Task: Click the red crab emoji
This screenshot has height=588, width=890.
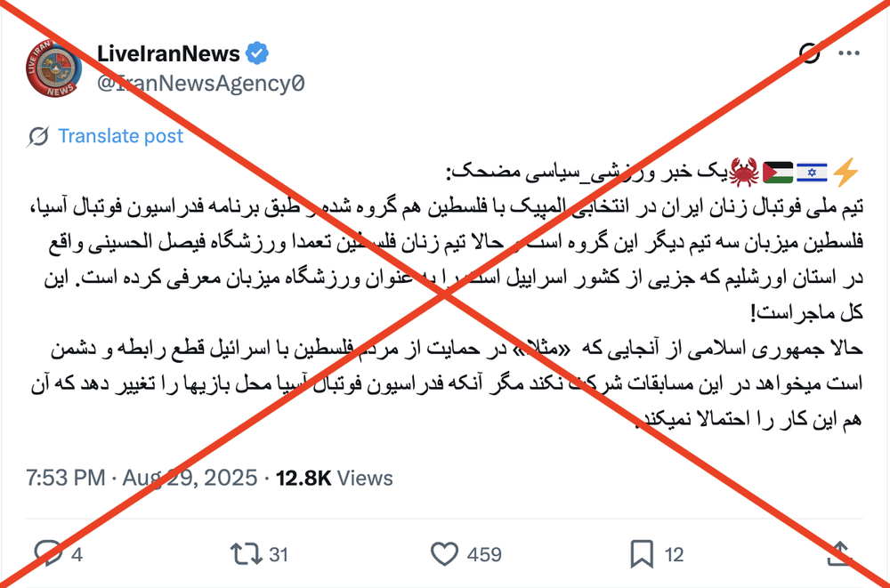Action: (x=743, y=173)
